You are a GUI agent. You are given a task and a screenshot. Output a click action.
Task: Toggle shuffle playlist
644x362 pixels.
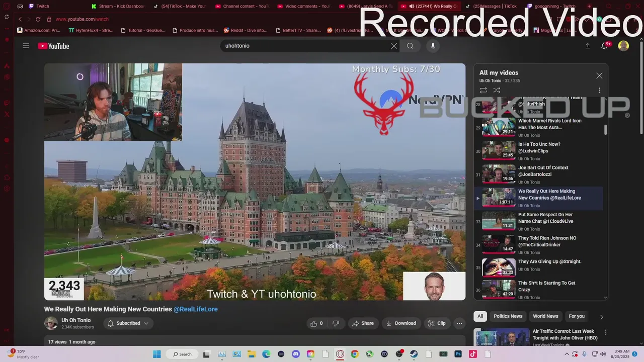(497, 90)
